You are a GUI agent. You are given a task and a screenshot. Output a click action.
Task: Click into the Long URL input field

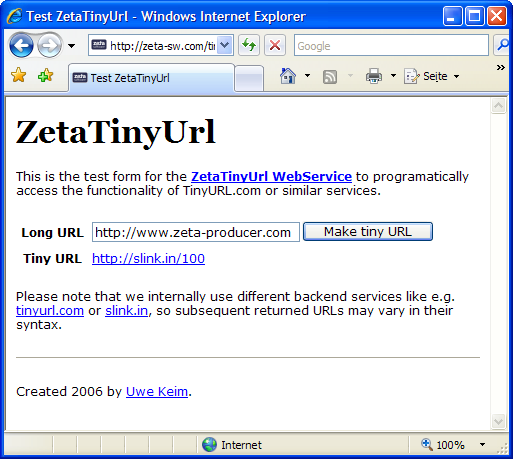click(196, 232)
